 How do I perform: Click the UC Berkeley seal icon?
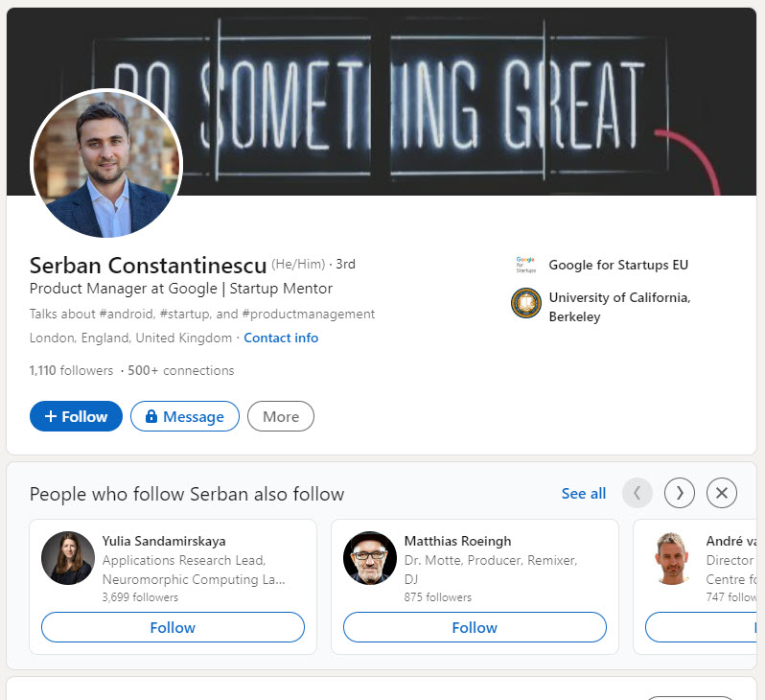[x=525, y=304]
